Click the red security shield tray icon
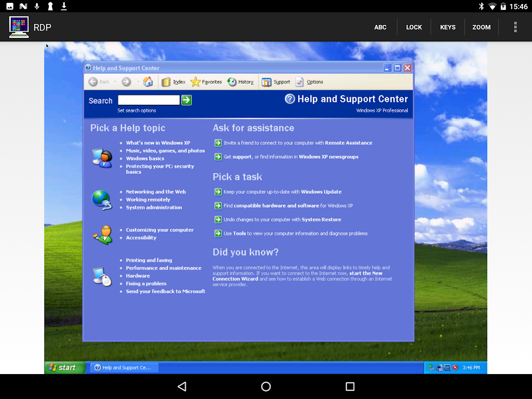This screenshot has height=399, width=532. point(455,368)
